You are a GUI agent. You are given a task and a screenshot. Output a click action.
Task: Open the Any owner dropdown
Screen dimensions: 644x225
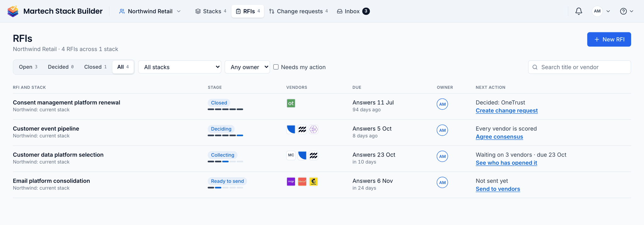click(x=247, y=67)
